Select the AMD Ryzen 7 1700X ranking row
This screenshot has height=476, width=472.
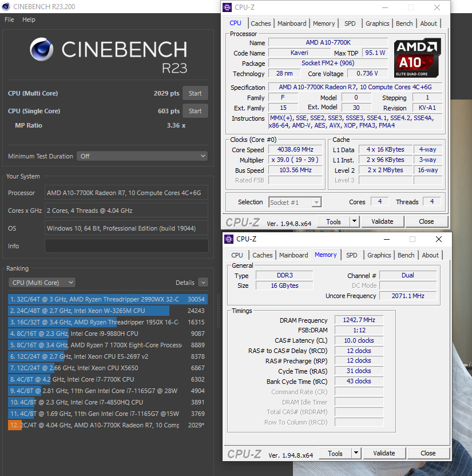(108, 345)
